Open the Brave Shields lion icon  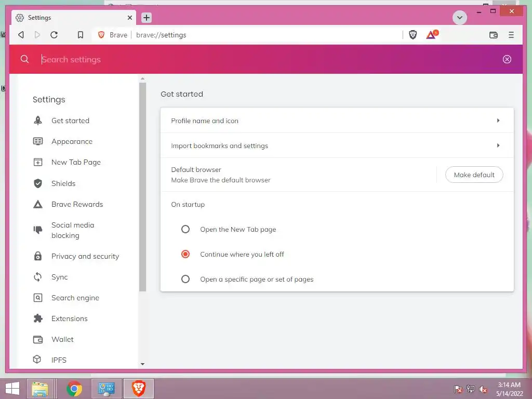pyautogui.click(x=413, y=35)
